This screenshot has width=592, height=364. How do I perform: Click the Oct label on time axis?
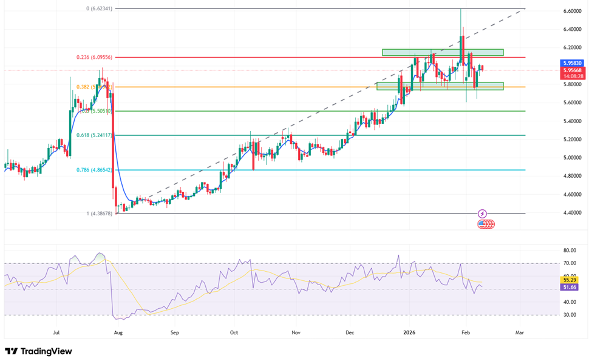234,332
